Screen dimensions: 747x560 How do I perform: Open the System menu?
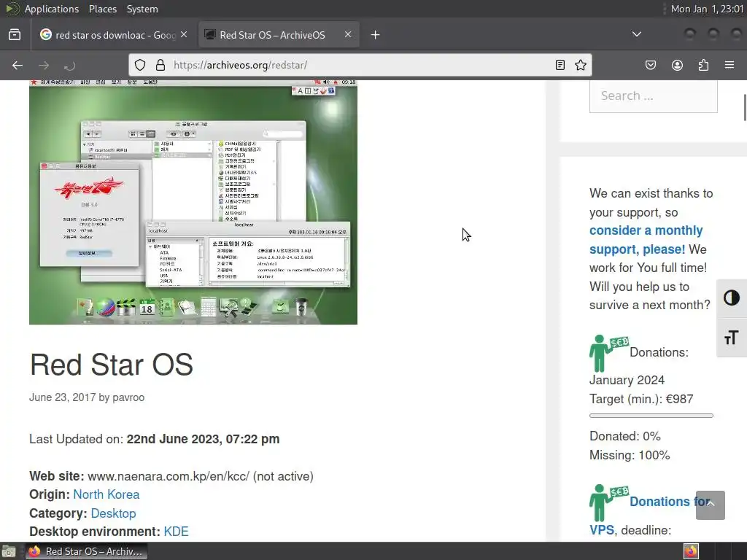click(142, 9)
